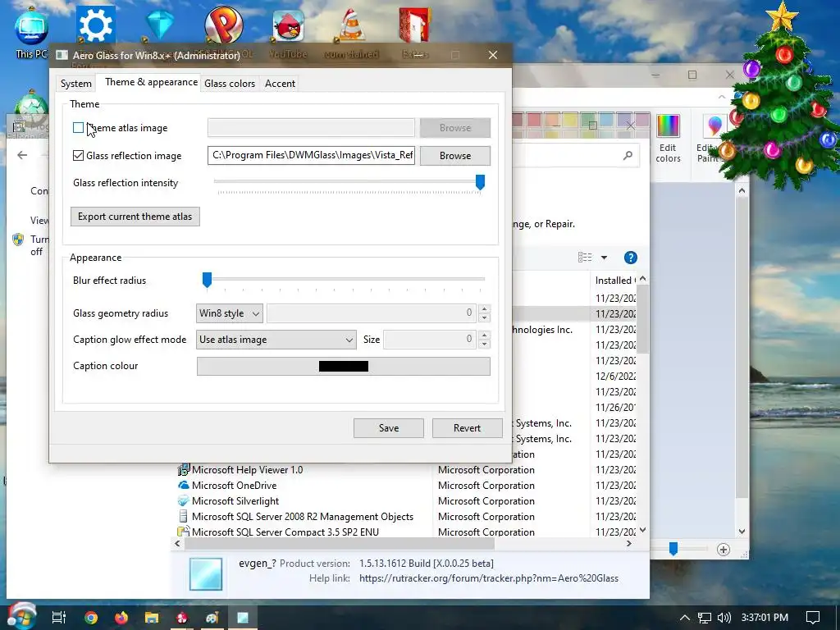Select Microsoft Silverlight in programs list

(235, 501)
